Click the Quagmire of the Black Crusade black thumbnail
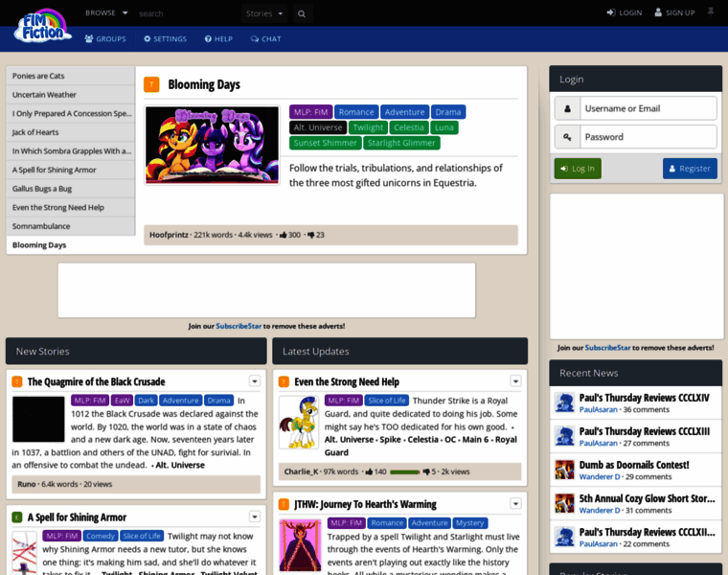 click(x=38, y=419)
